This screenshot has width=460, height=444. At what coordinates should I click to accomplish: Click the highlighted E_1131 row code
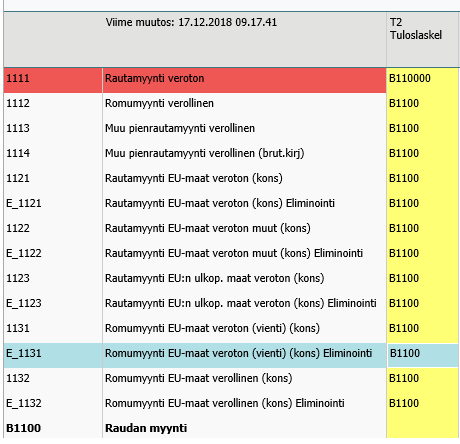click(x=24, y=353)
